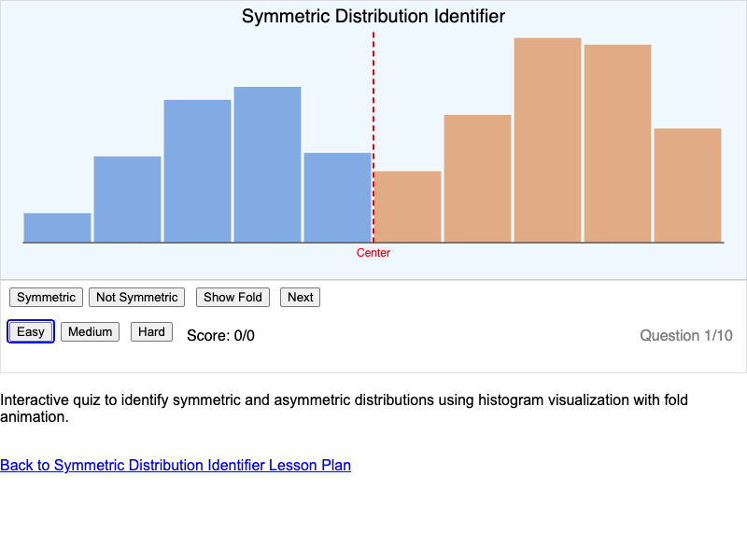747x560 pixels.
Task: Switch to Medium difficulty
Action: click(90, 331)
